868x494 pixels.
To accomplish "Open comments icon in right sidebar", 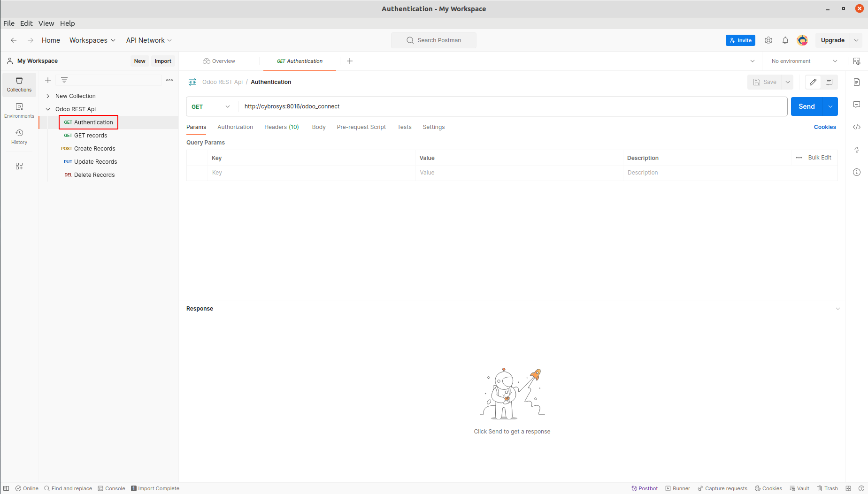I will tap(857, 105).
